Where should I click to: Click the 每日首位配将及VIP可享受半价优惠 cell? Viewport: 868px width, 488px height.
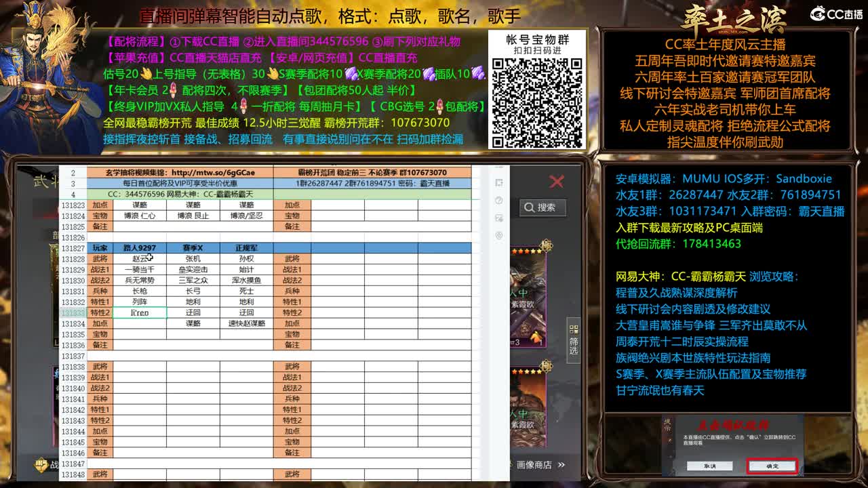pos(180,183)
